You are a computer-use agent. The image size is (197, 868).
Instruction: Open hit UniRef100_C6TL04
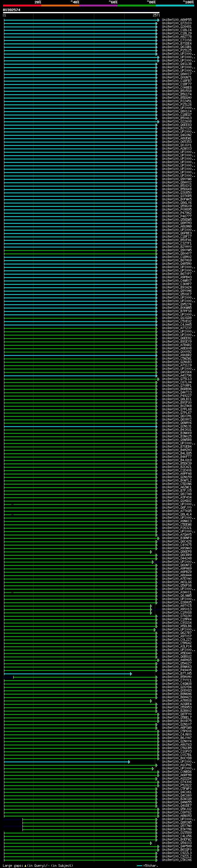(x=177, y=382)
